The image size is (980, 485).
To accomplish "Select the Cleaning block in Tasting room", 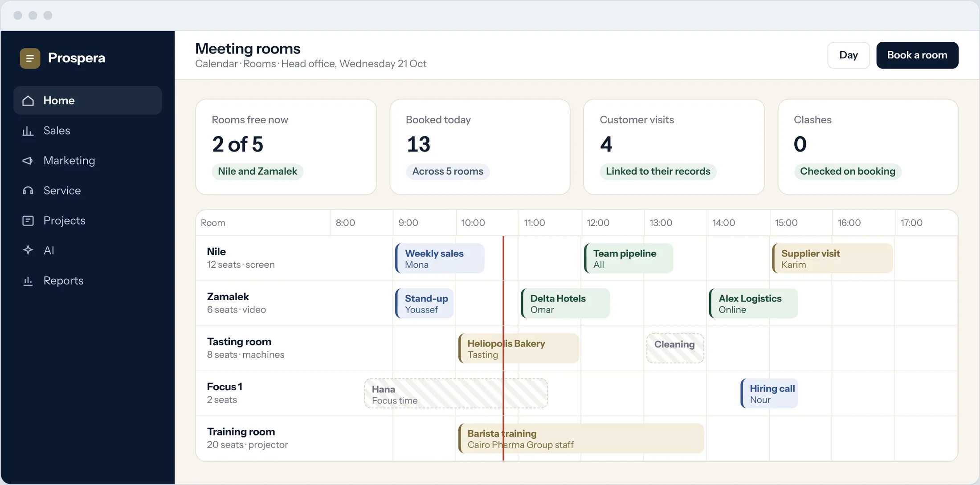I will tap(675, 348).
